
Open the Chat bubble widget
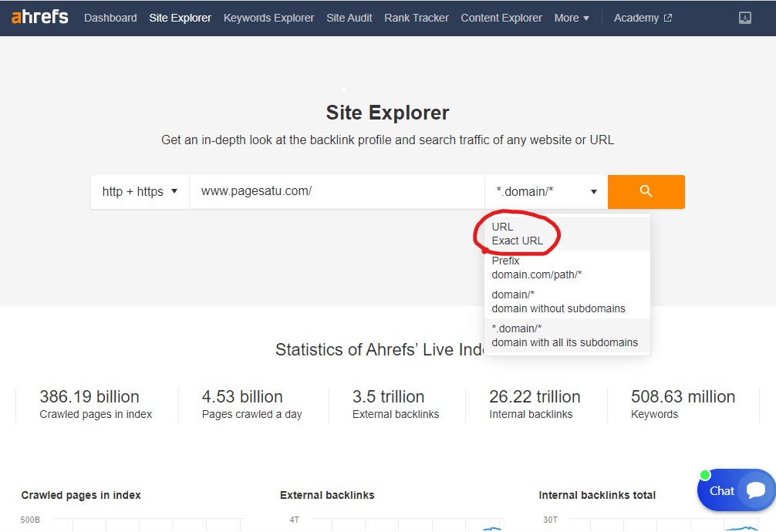pos(737,490)
